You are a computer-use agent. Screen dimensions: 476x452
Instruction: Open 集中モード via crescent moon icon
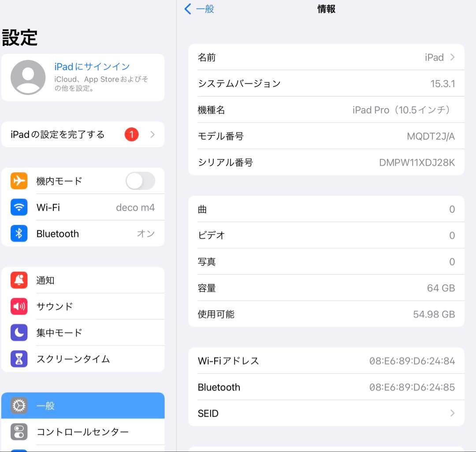coord(19,332)
